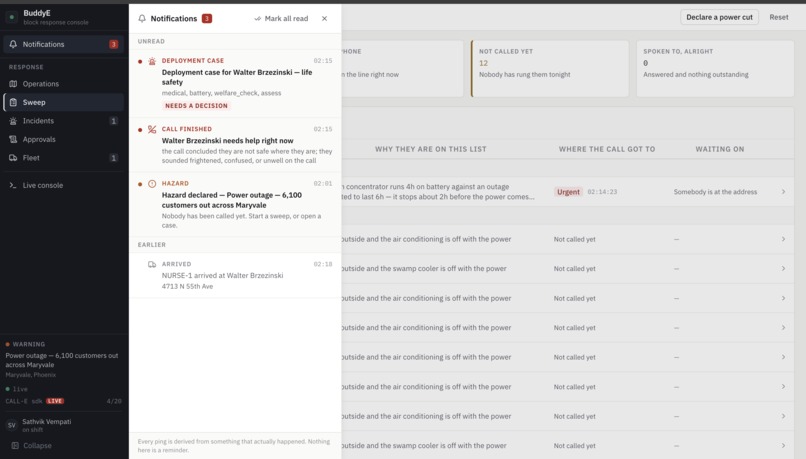Open the NURSE-1 arrived notification

[235, 275]
